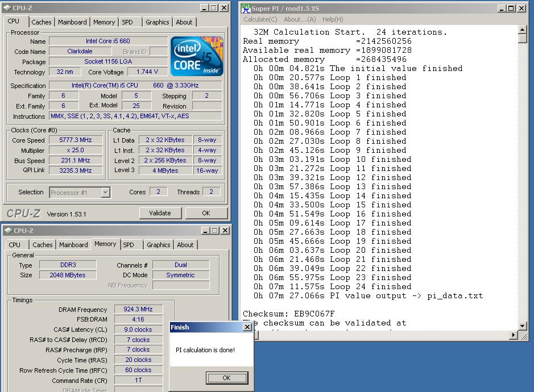Click the Multiplier value 'x 25.0'
This screenshot has height=392, width=534.
76,150
